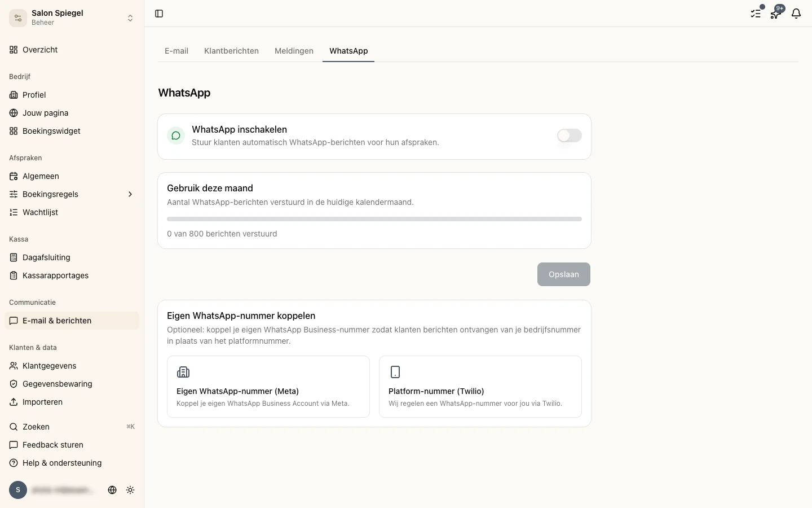Switch to the E-mail tab
Screen dimensions: 812x508
[176, 51]
